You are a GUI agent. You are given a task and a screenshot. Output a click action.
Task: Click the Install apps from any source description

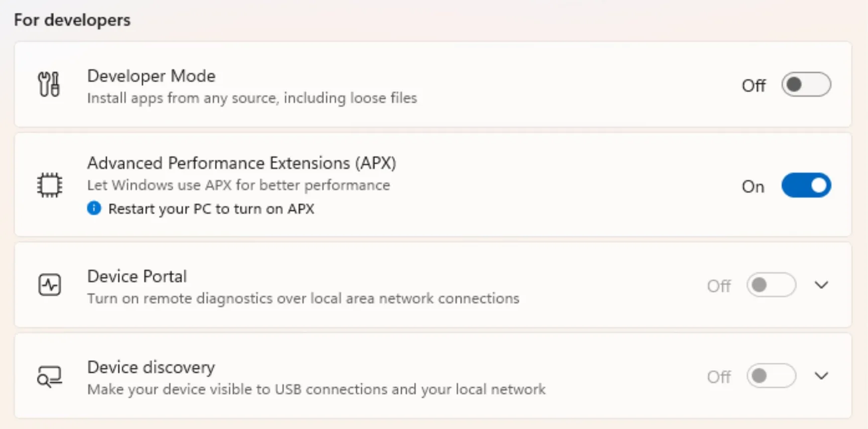252,98
